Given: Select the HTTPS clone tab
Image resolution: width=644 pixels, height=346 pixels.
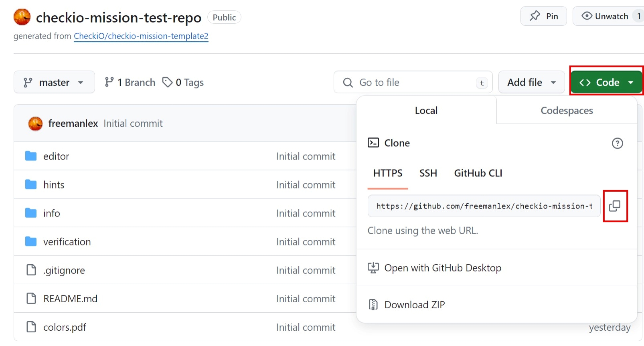Looking at the screenshot, I should click(x=388, y=173).
